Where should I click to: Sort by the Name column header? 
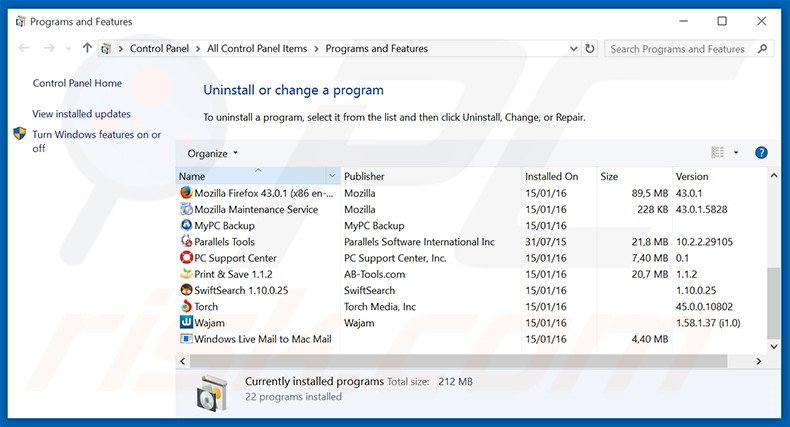(x=191, y=176)
